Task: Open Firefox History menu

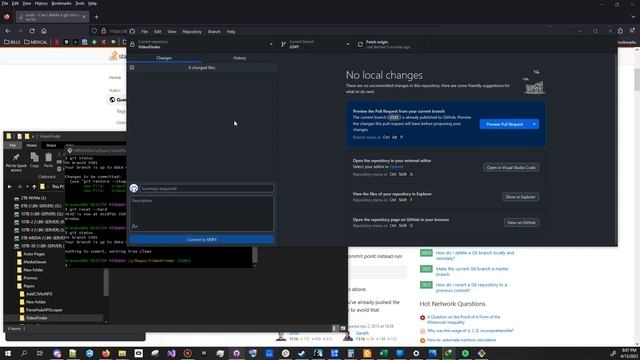Action: point(41,3)
